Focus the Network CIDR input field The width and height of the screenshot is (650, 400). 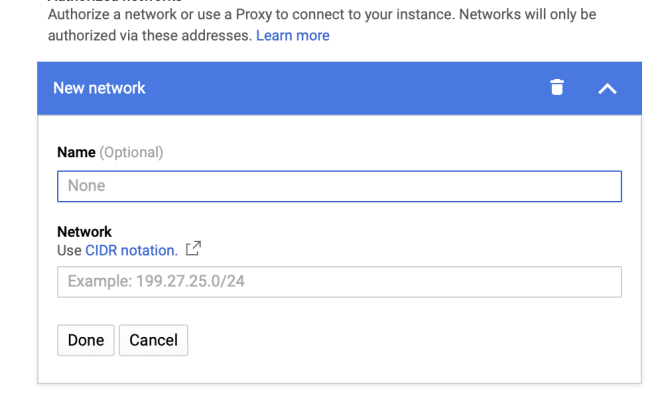click(339, 281)
